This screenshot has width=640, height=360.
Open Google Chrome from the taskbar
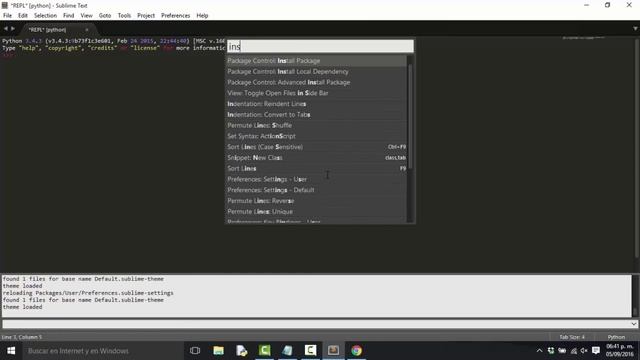coord(356,351)
